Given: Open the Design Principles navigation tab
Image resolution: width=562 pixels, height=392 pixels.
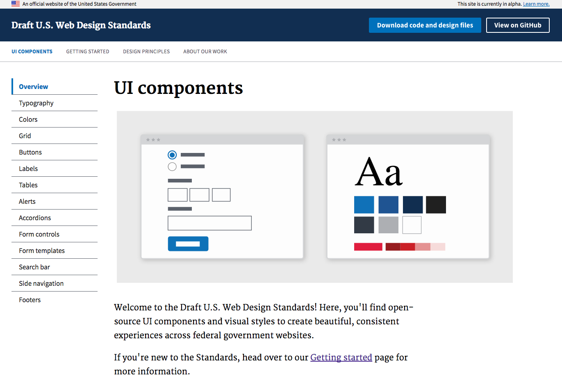Looking at the screenshot, I should [x=146, y=52].
